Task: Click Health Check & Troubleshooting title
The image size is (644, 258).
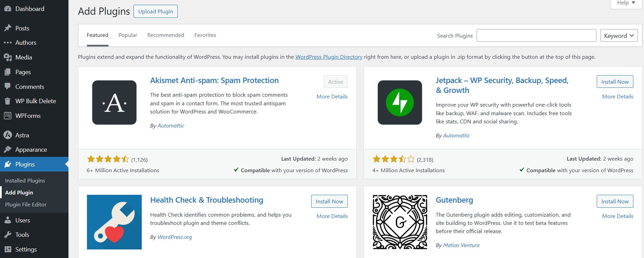Action: [x=207, y=200]
